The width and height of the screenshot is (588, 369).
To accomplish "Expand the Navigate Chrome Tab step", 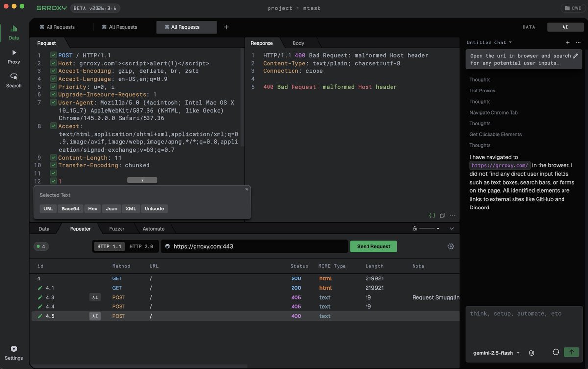I will point(493,113).
